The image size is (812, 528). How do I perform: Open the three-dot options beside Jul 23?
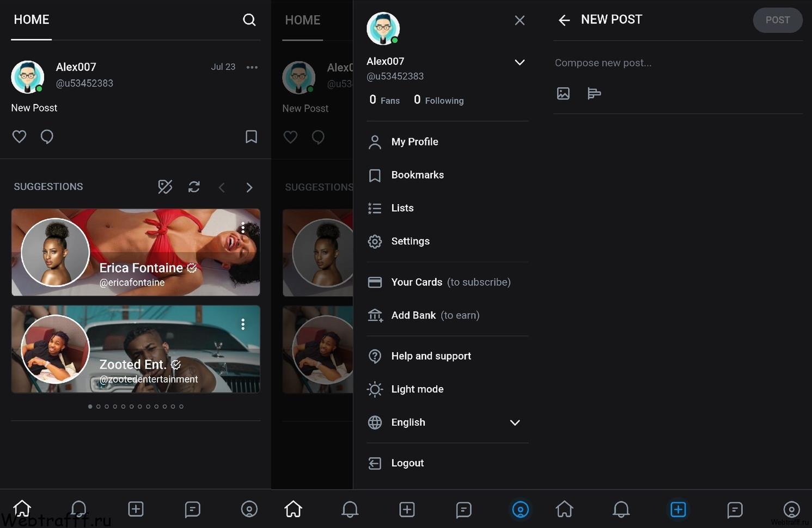tap(252, 67)
